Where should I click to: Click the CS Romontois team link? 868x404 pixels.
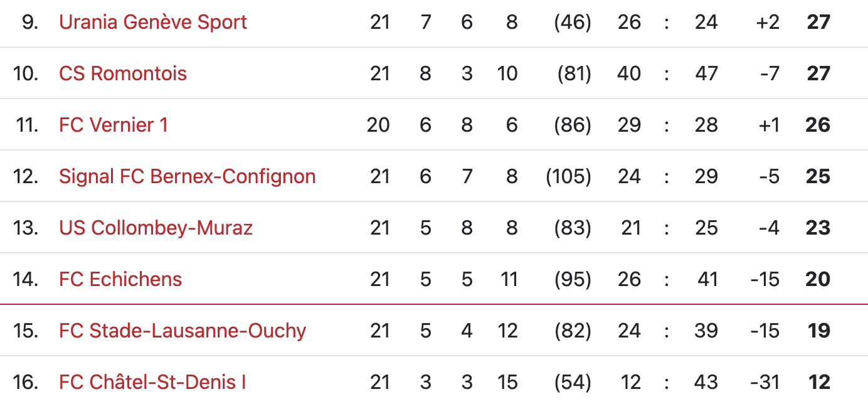point(123,73)
